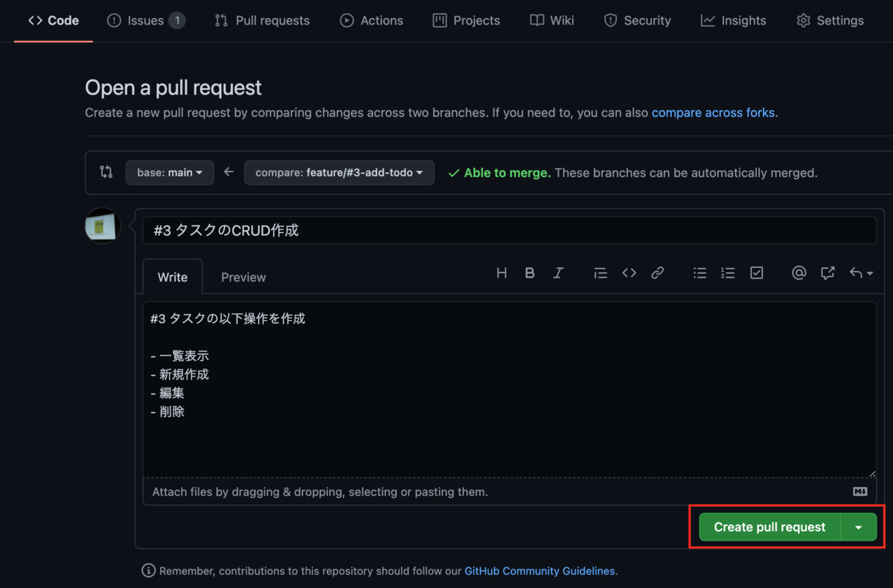Go to the Security tab

point(637,21)
